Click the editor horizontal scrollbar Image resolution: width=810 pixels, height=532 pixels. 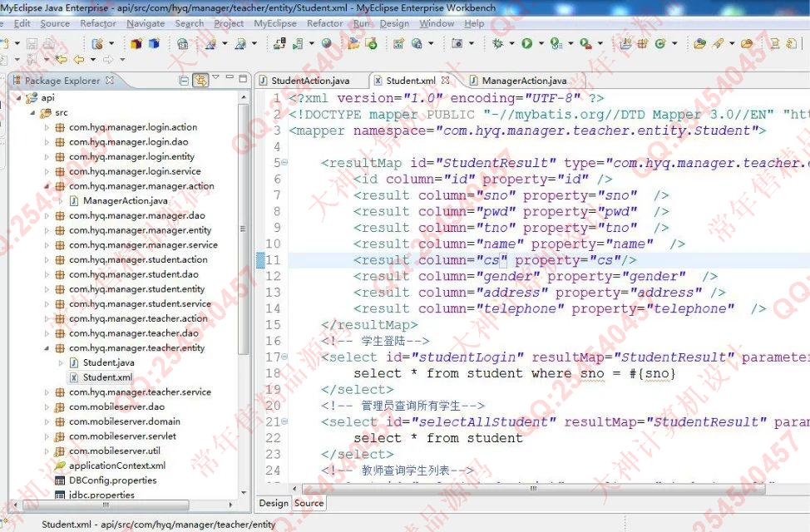click(534, 488)
